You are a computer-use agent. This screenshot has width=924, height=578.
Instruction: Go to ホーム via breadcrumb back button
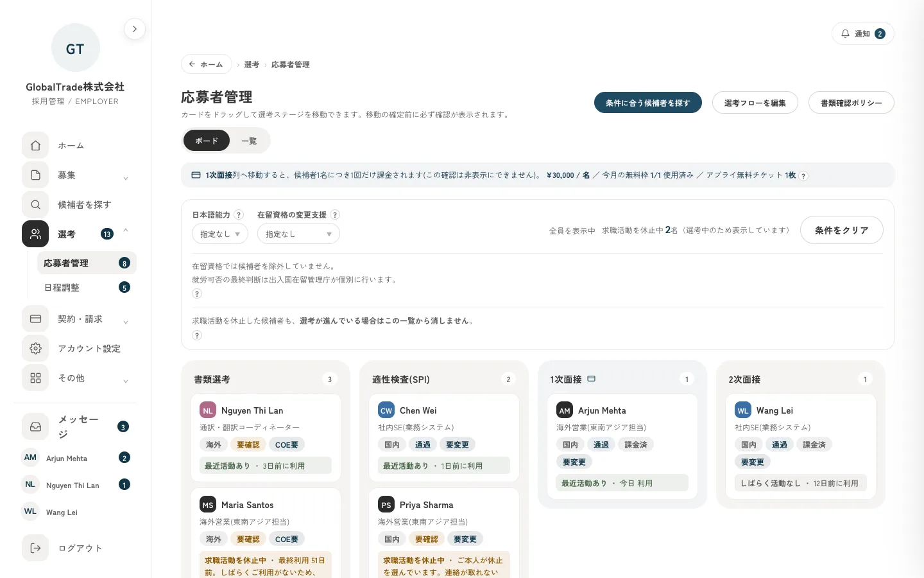[207, 64]
